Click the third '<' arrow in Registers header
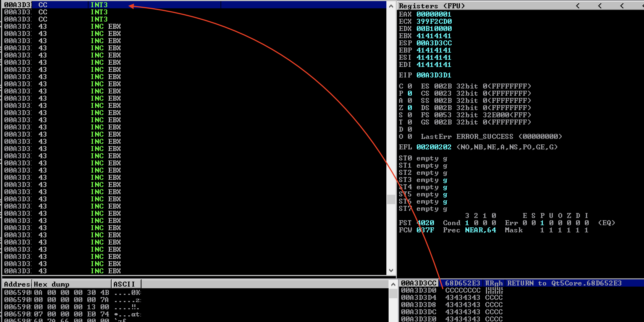 (x=622, y=6)
